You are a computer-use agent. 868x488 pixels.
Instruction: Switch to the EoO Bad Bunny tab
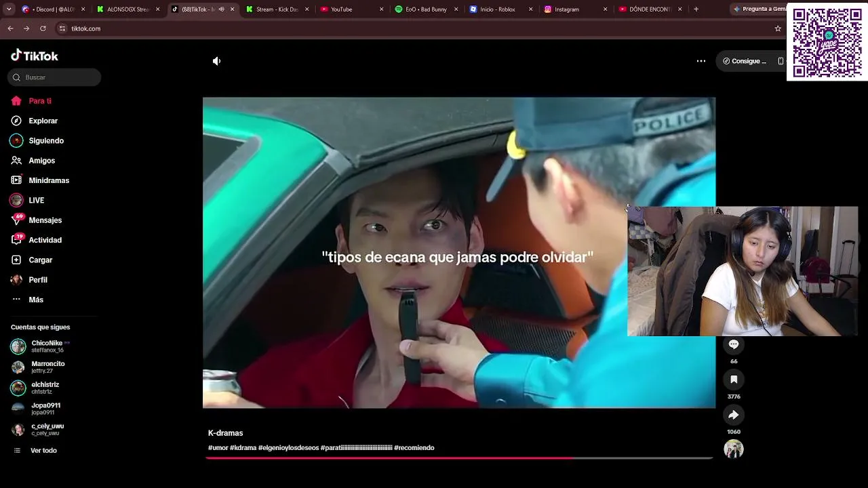coord(426,9)
